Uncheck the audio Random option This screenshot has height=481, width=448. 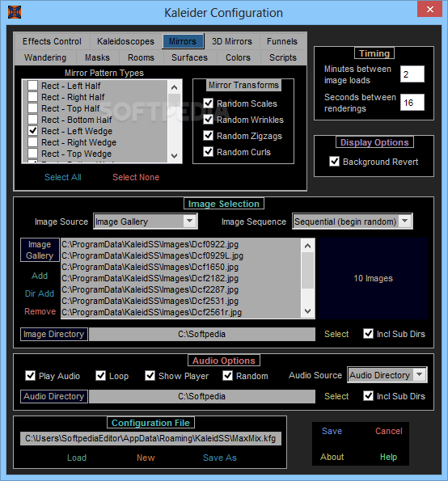[x=228, y=375]
